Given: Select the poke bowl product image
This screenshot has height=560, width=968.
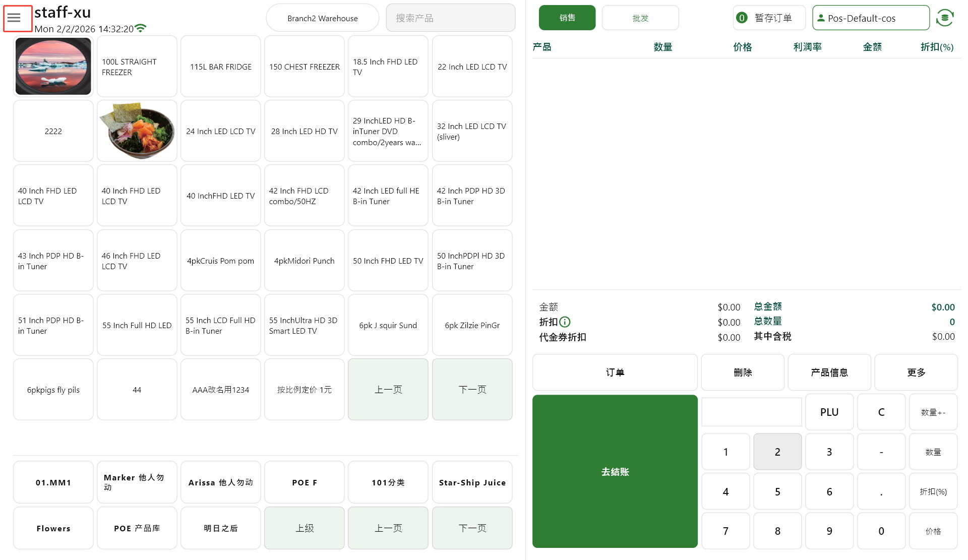Looking at the screenshot, I should tap(137, 131).
